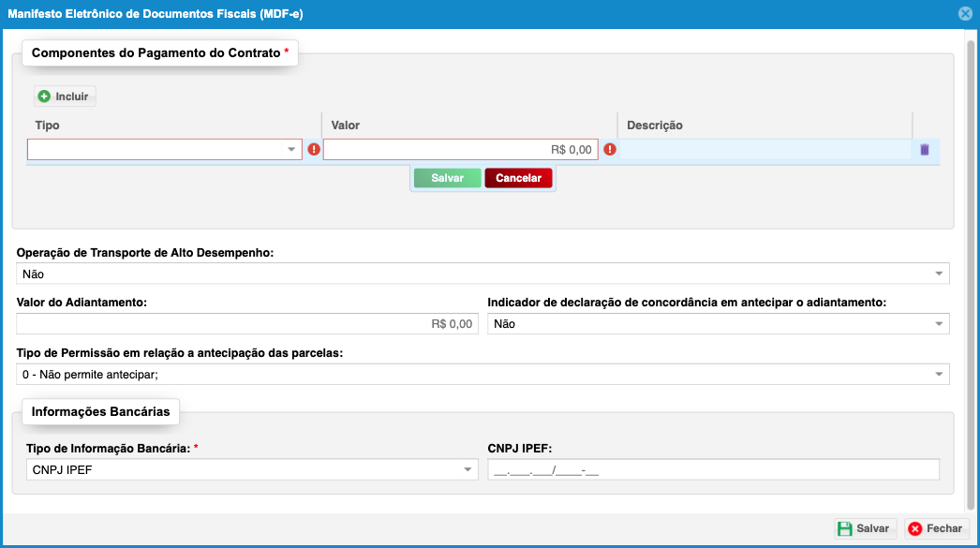Click the error icon beside Valor field
Viewport: 980px width, 548px height.
click(x=610, y=150)
